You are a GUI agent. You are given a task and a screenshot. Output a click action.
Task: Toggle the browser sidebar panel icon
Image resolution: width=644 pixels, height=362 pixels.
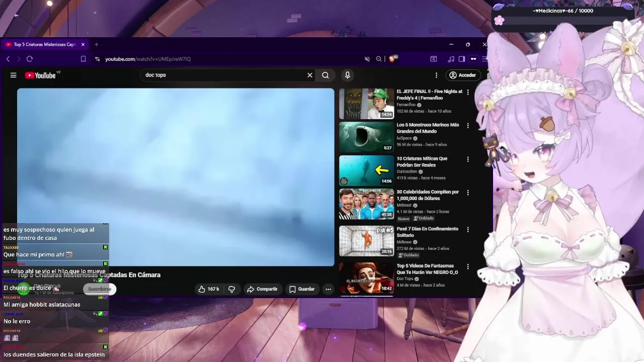(x=462, y=59)
